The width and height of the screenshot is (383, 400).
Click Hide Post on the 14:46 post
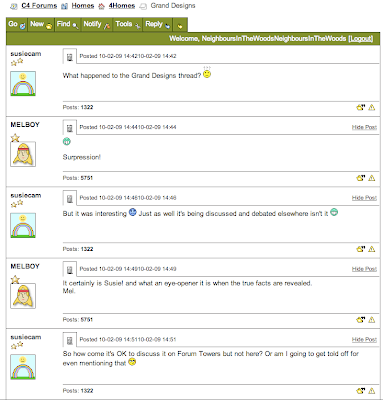[364, 198]
